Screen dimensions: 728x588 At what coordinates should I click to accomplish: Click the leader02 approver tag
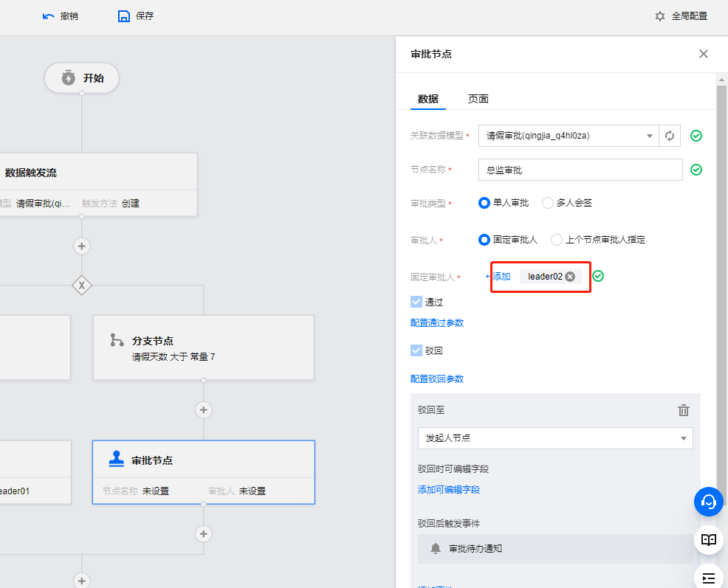551,277
